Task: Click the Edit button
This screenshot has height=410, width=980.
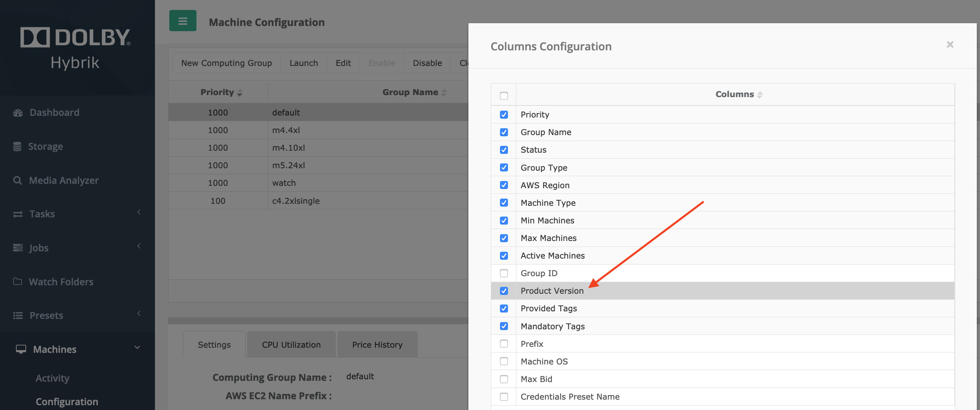Action: [343, 63]
